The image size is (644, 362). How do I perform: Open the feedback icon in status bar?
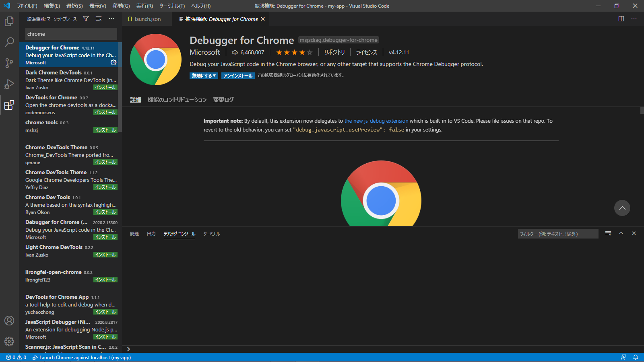(x=623, y=357)
